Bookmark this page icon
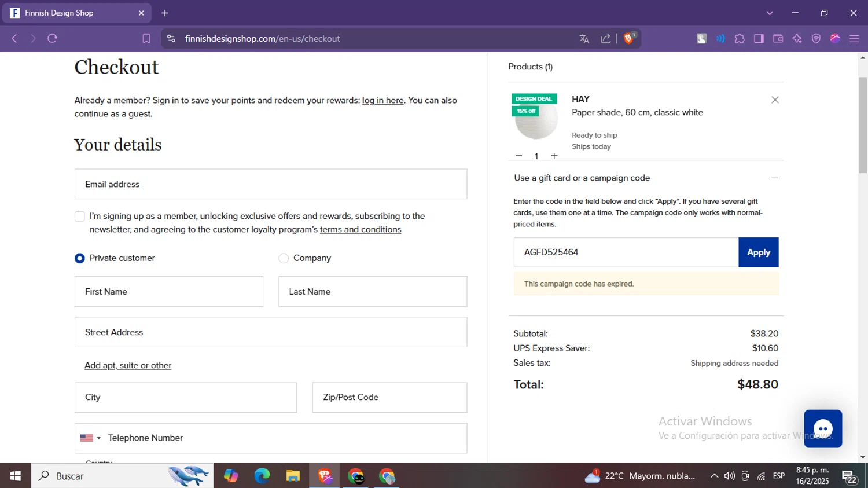This screenshot has width=868, height=488. pos(146,39)
